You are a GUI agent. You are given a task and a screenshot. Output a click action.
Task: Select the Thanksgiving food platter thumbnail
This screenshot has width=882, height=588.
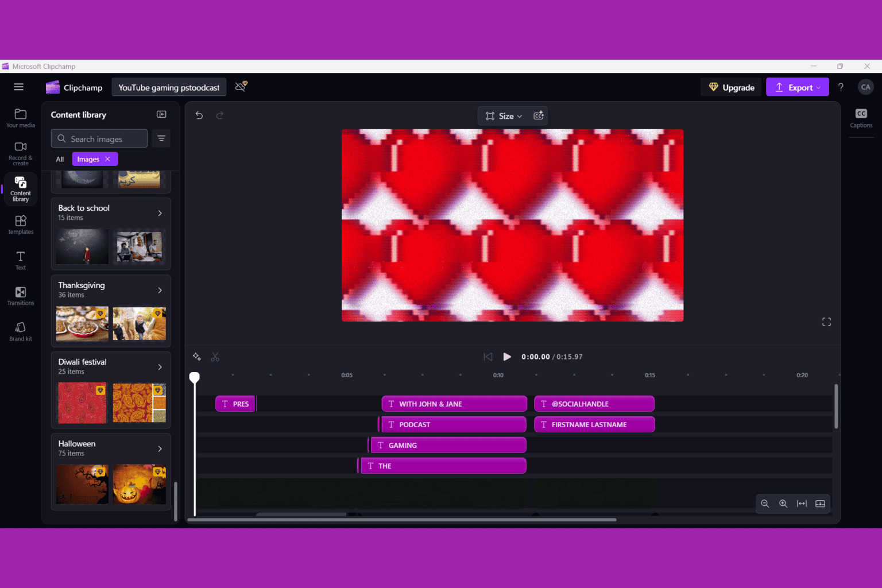(82, 323)
